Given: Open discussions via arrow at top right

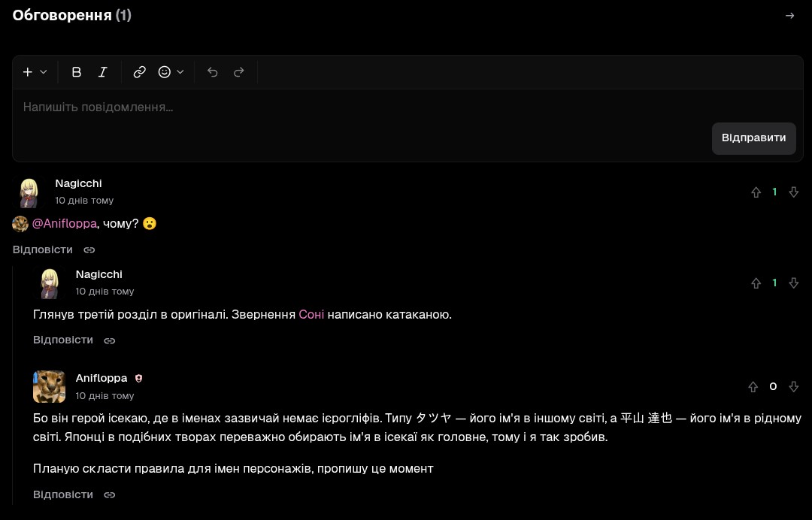Looking at the screenshot, I should click(x=789, y=16).
